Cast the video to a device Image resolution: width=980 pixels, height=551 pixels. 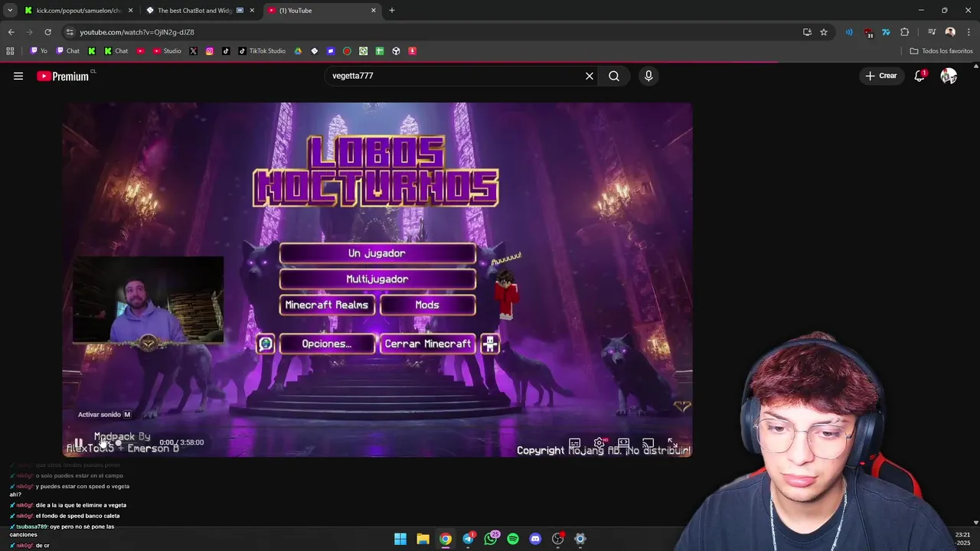[x=648, y=443]
